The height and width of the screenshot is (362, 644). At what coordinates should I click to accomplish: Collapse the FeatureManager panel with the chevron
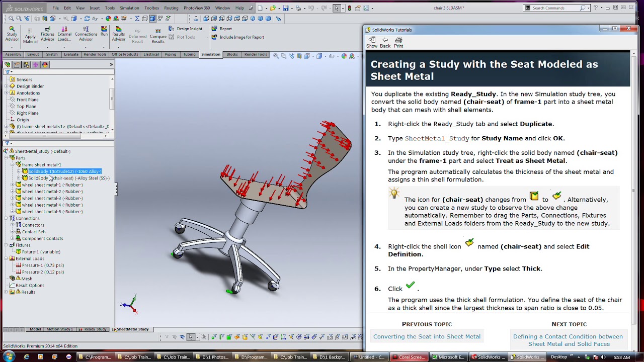point(111,64)
